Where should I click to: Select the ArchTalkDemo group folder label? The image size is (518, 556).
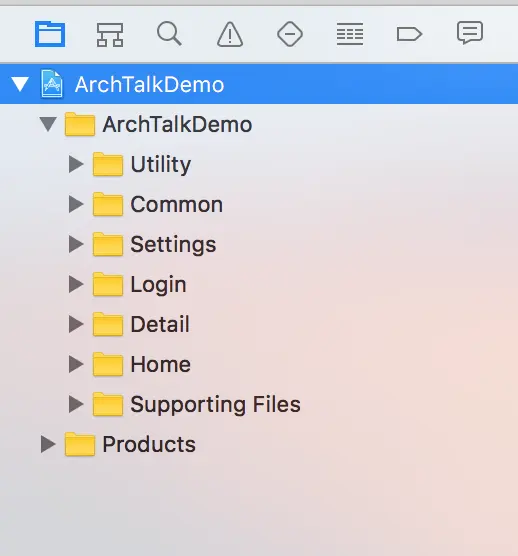click(x=177, y=125)
